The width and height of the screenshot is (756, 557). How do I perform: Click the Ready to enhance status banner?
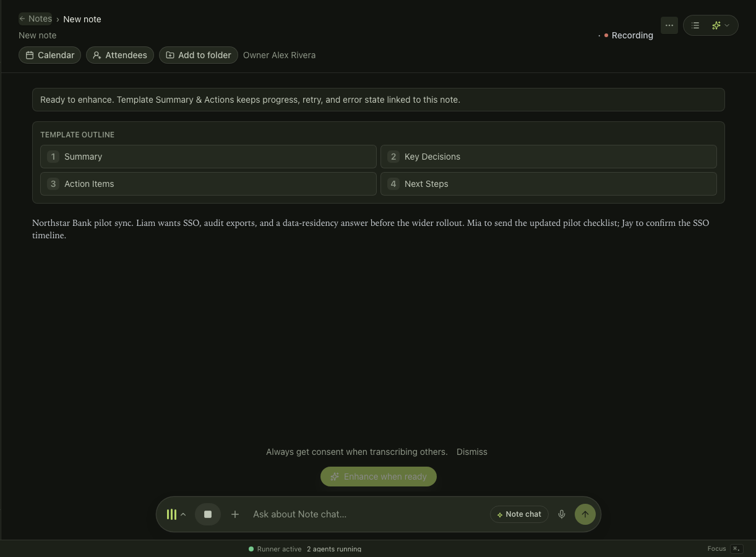coord(379,100)
